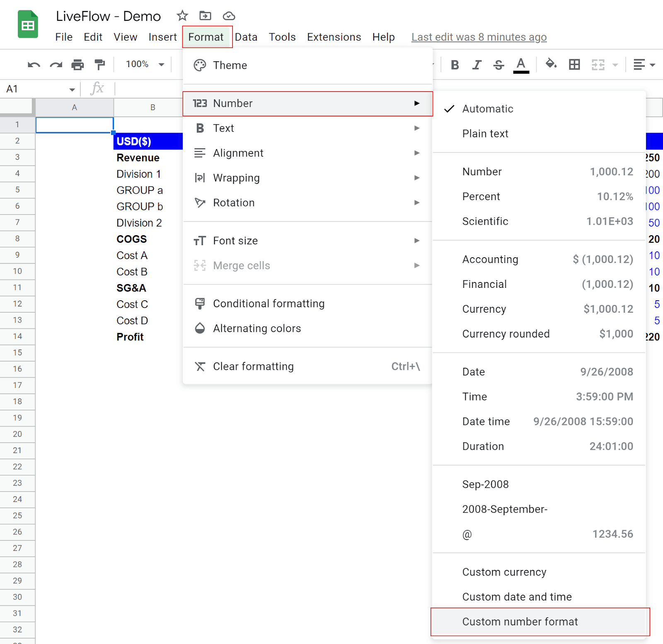
Task: Open Custom date and time
Action: point(539,598)
